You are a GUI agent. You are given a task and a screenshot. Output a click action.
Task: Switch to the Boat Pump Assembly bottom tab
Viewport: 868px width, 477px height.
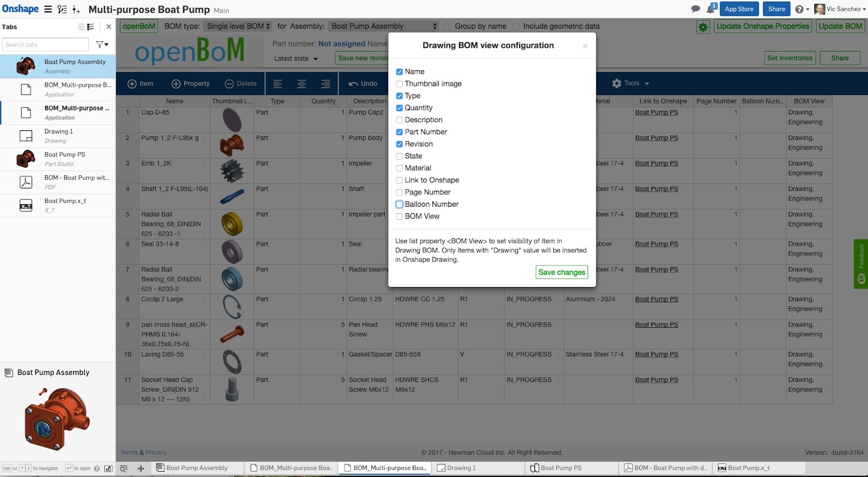197,468
